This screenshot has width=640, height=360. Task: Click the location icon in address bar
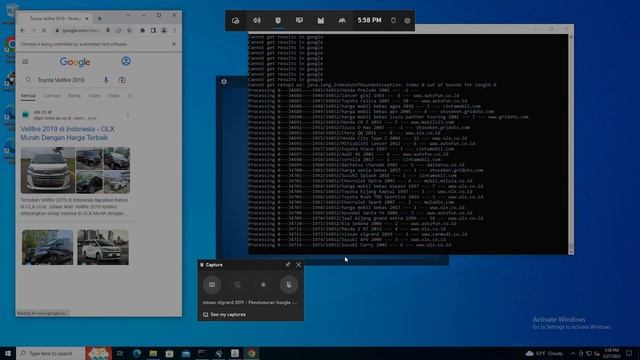(x=108, y=30)
